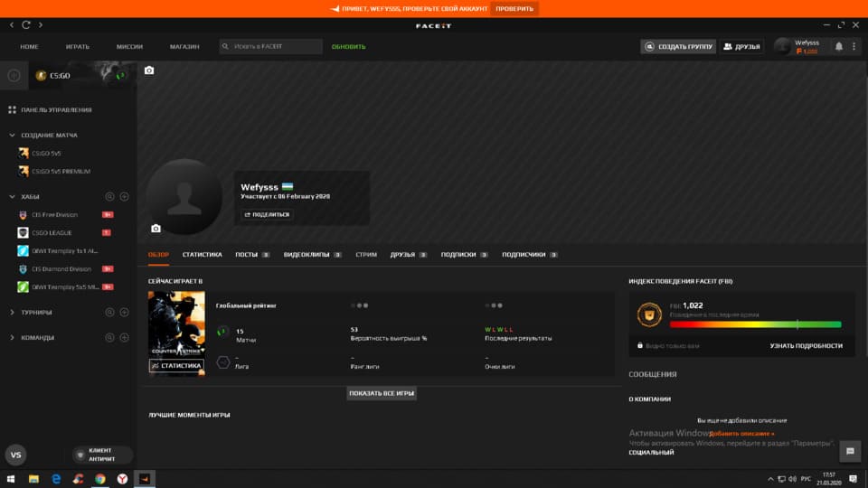Change avatar photo with camera icon
868x488 pixels.
click(156, 228)
